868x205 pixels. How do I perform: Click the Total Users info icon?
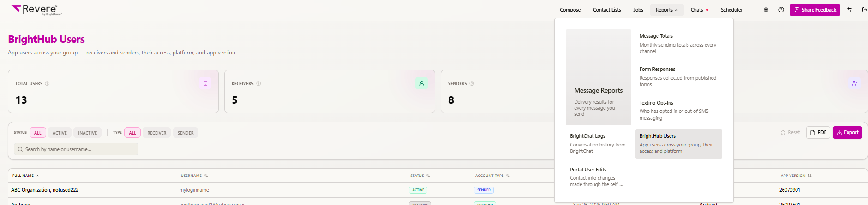tap(47, 84)
